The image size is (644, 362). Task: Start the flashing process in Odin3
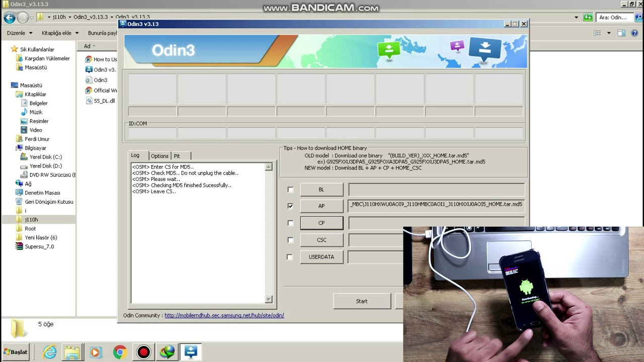(x=362, y=301)
